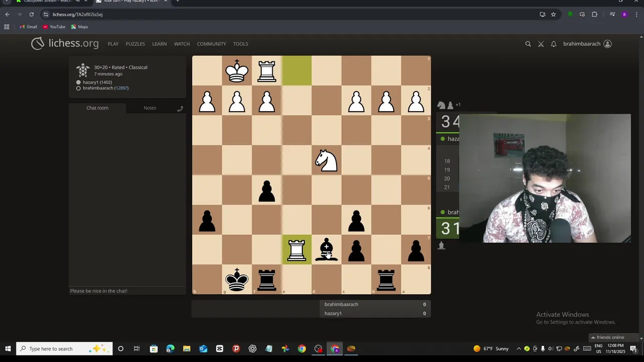Open the Chrome tab search dropdown
The width and height of the screenshot is (644, 362).
click(x=7, y=2)
